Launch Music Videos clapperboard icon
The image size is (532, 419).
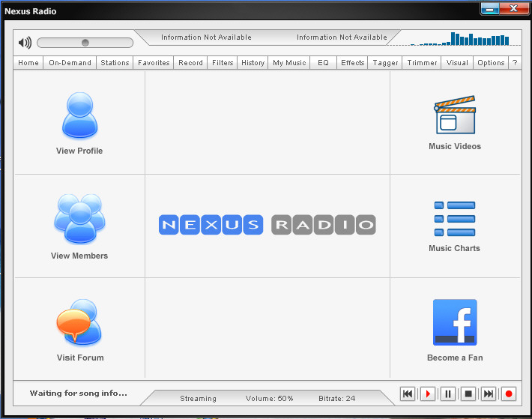(x=455, y=115)
